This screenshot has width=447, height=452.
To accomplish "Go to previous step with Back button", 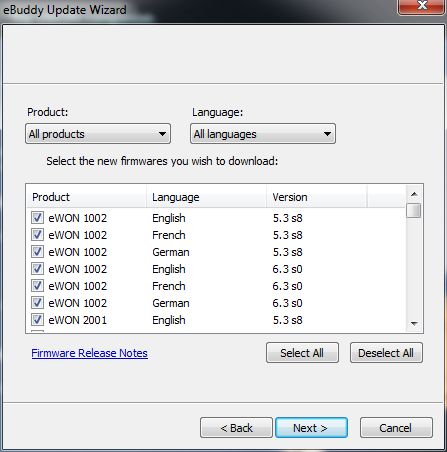I will pos(236,428).
